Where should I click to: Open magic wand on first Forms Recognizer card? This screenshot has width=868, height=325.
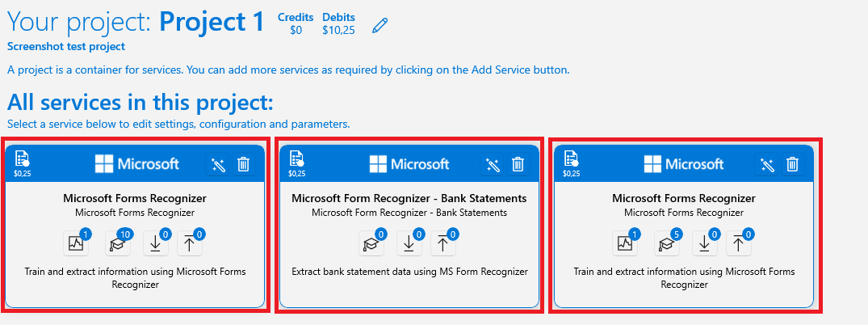tap(218, 165)
